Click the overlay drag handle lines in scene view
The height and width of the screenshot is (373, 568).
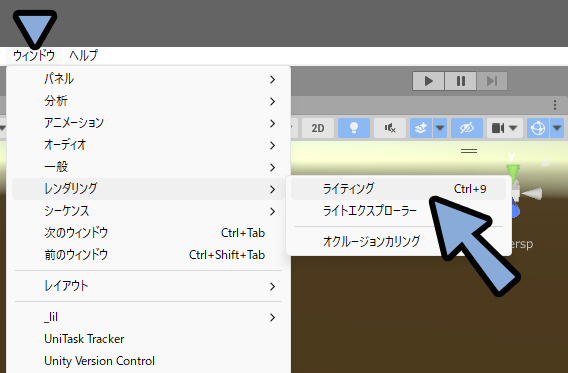pos(469,151)
